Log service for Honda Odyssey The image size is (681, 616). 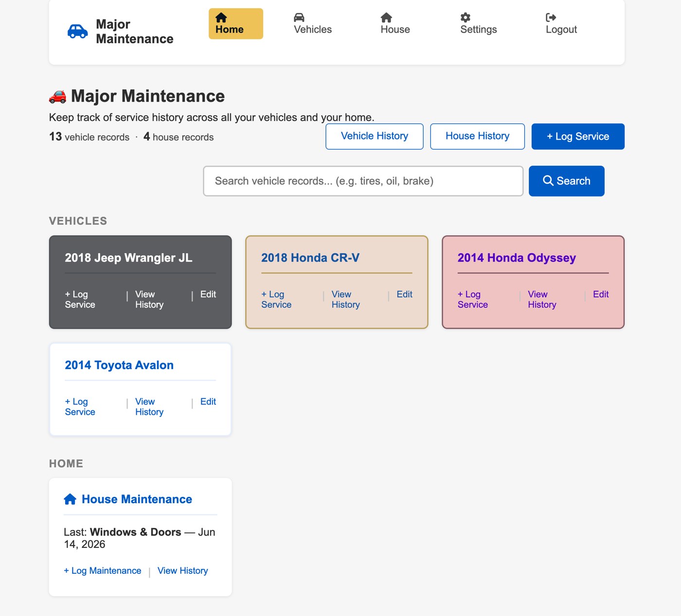pyautogui.click(x=473, y=299)
